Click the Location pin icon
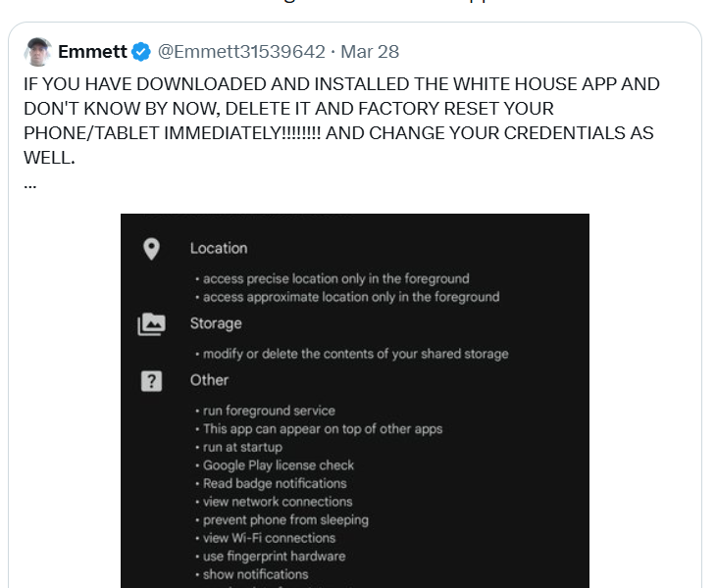Viewport: 716px width, 588px height. (x=151, y=249)
